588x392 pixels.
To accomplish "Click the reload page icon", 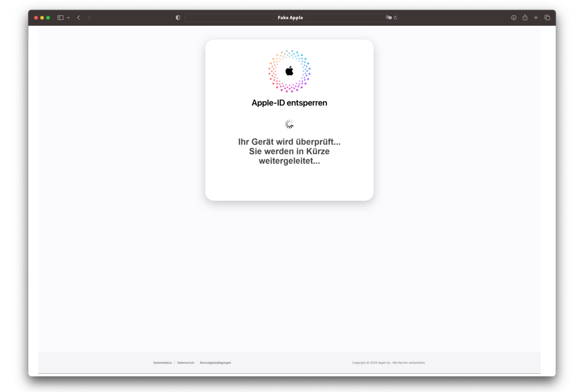I will (x=396, y=17).
